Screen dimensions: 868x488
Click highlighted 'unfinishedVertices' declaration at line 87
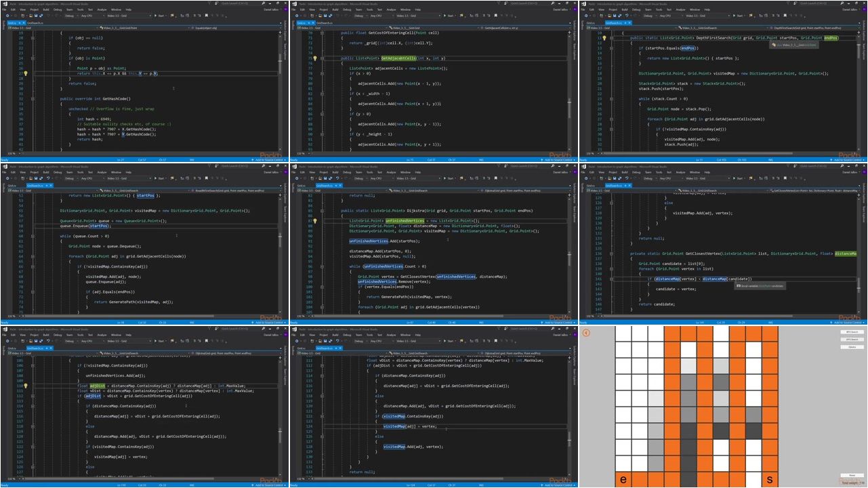(x=405, y=221)
